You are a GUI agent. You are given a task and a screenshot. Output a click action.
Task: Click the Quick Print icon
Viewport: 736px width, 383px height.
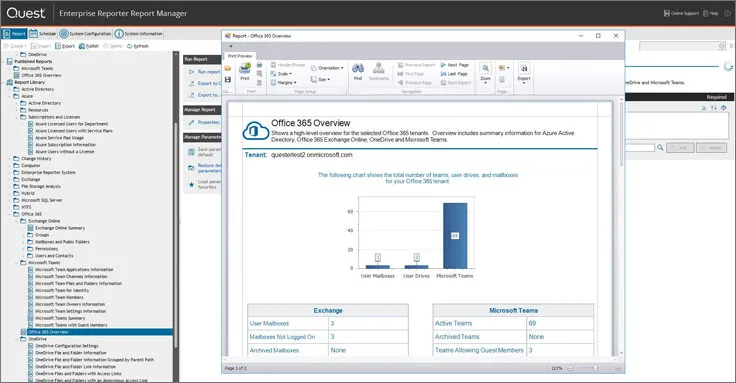point(259,65)
